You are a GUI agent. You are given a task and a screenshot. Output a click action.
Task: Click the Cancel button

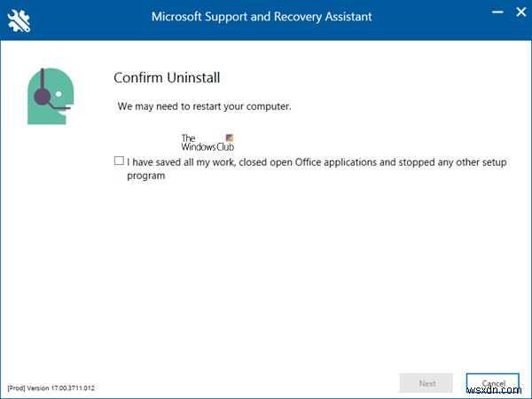click(493, 383)
